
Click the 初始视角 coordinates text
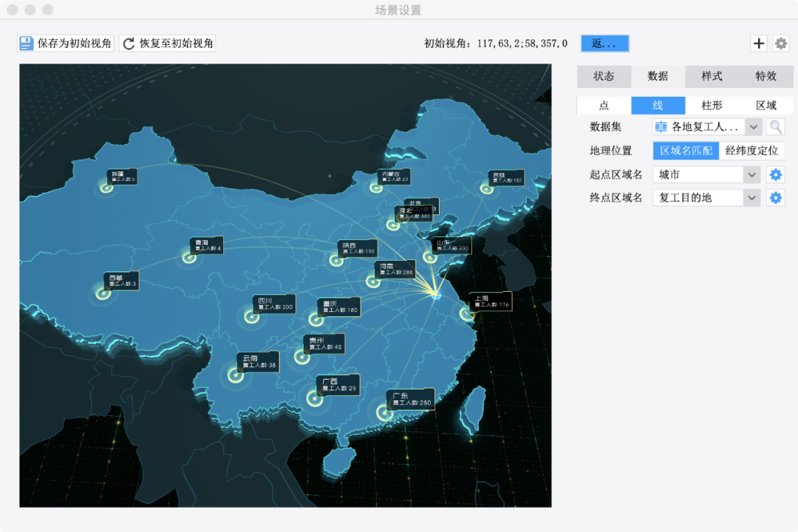pyautogui.click(x=496, y=44)
